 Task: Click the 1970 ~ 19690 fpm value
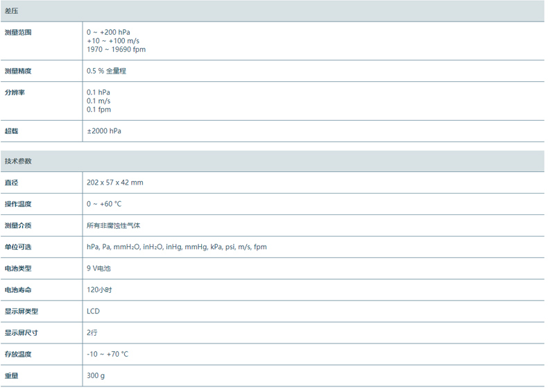pyautogui.click(x=116, y=49)
